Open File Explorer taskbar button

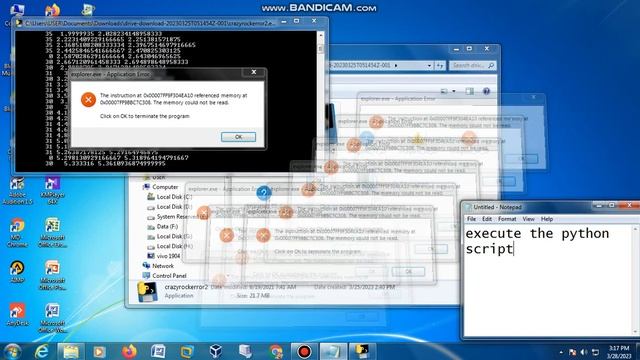pos(71,351)
